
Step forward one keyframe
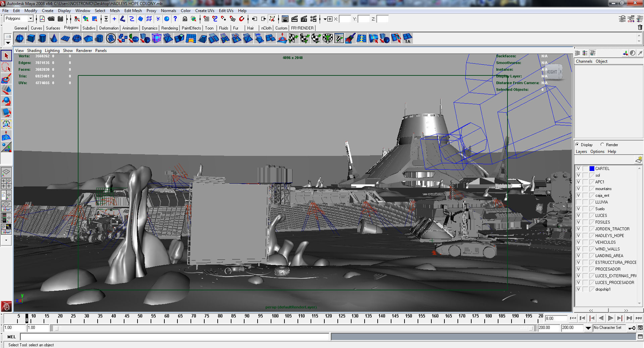point(620,318)
